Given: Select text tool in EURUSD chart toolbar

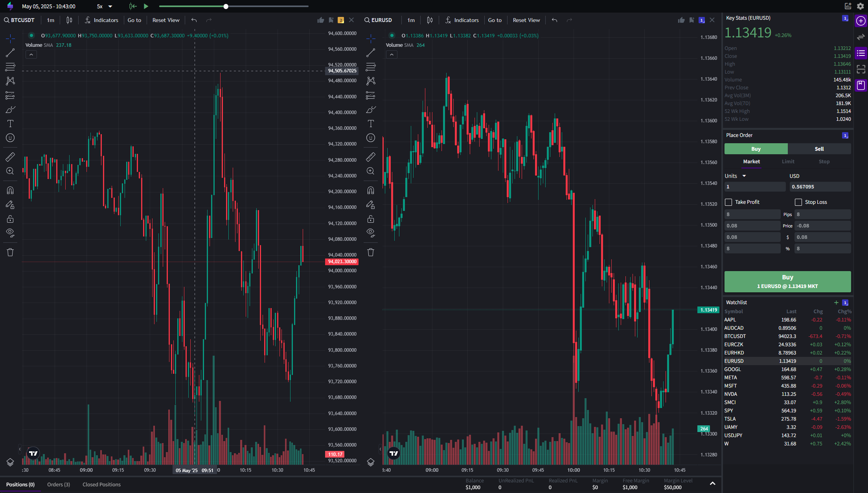Looking at the screenshot, I should click(x=371, y=124).
